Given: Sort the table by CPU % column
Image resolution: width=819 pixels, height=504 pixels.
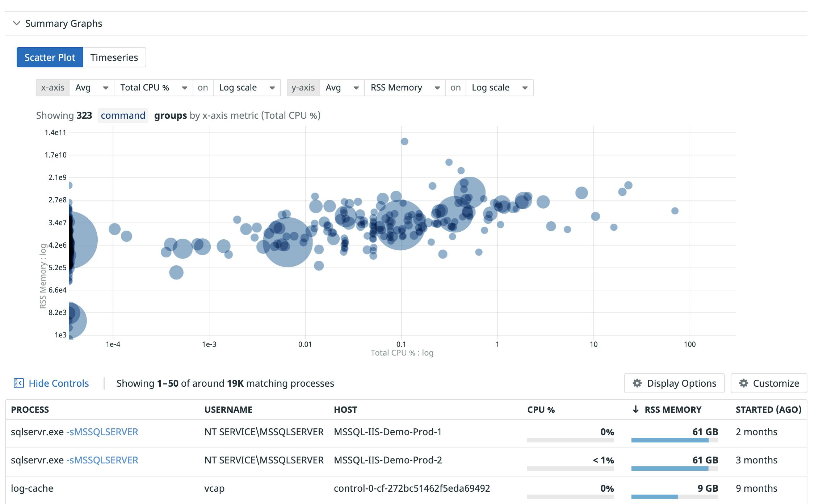Looking at the screenshot, I should tap(541, 409).
